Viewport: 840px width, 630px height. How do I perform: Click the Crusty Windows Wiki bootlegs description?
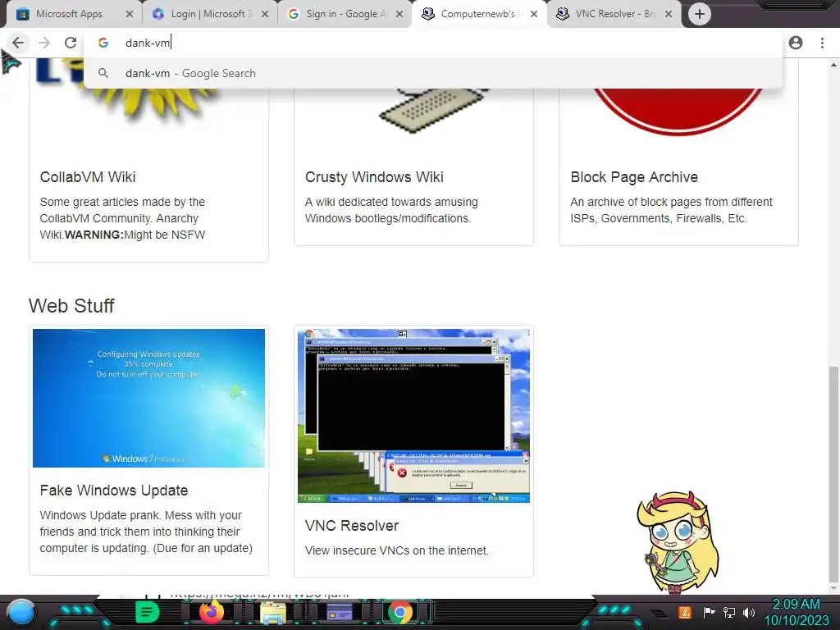coord(391,211)
